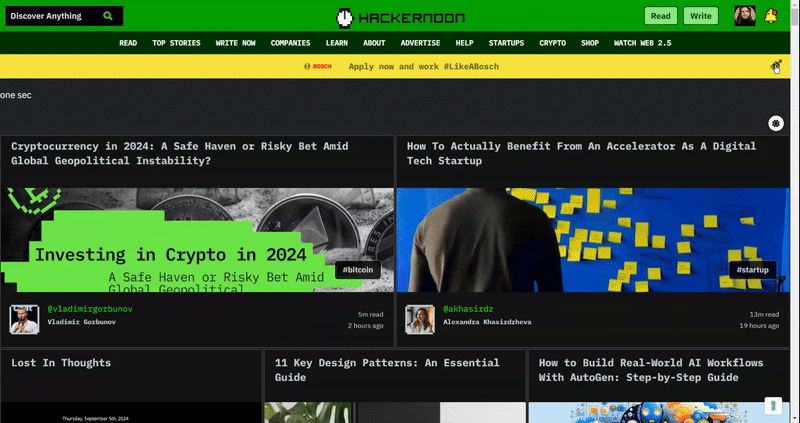
Task: Click the sticky notes startup thumbnail image
Action: coord(593,240)
